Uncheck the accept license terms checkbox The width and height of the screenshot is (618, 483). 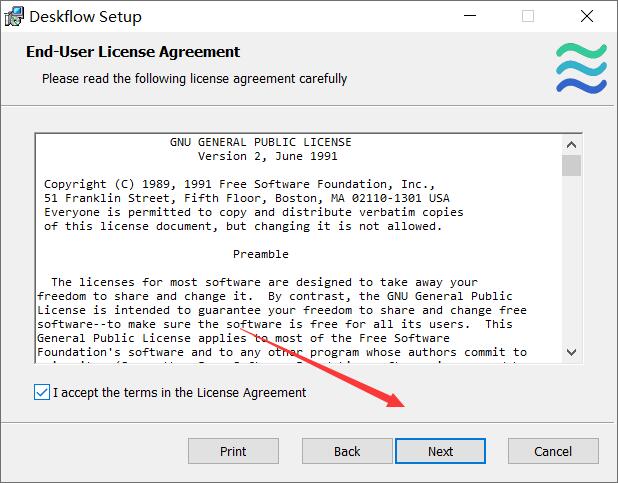42,392
